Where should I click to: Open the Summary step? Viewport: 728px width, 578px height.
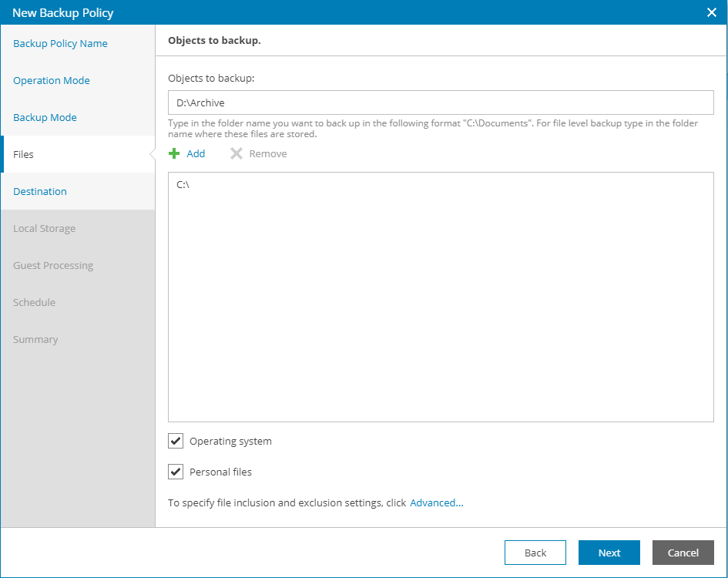(x=35, y=339)
